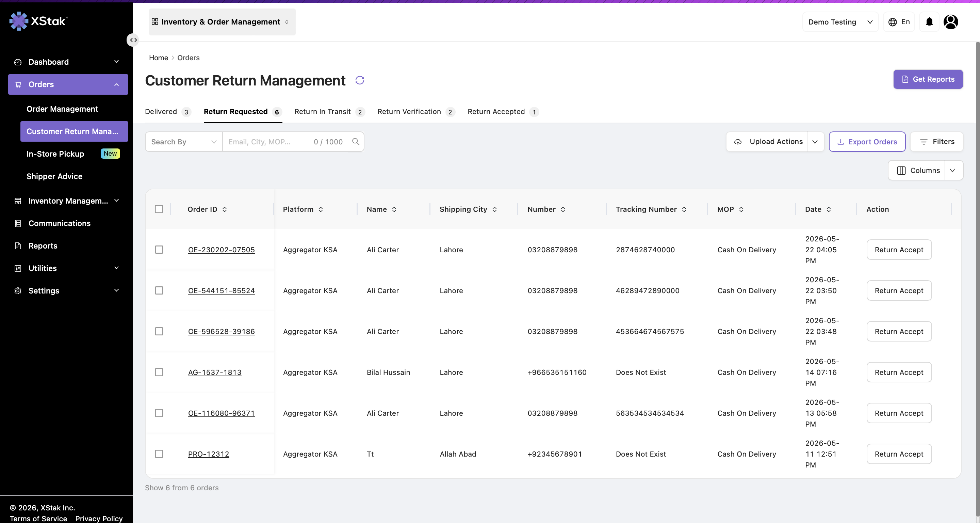Select the checkbox for order PRO-12312

(x=159, y=454)
